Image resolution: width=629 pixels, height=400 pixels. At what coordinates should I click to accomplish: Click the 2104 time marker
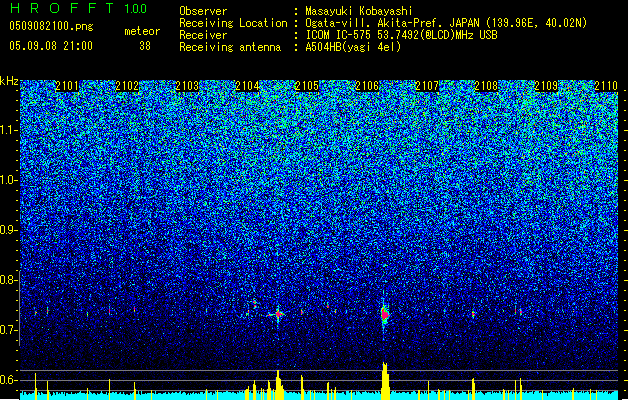coord(247,86)
